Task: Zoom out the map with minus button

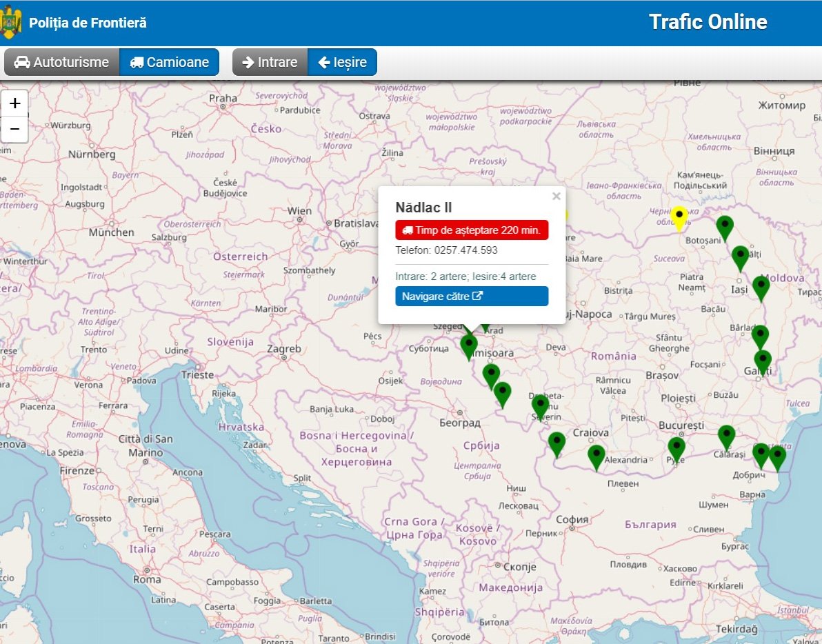Action: pyautogui.click(x=14, y=129)
